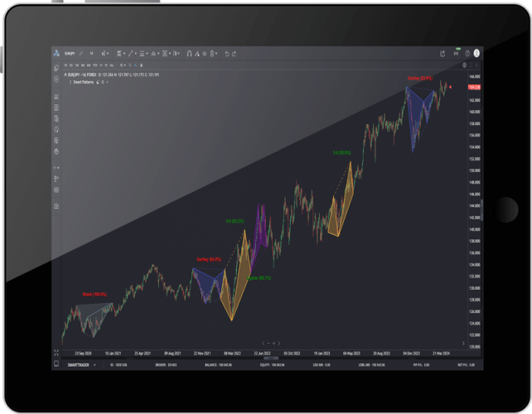Open the user profile avatar
This screenshot has height=414, width=532.
tap(476, 53)
